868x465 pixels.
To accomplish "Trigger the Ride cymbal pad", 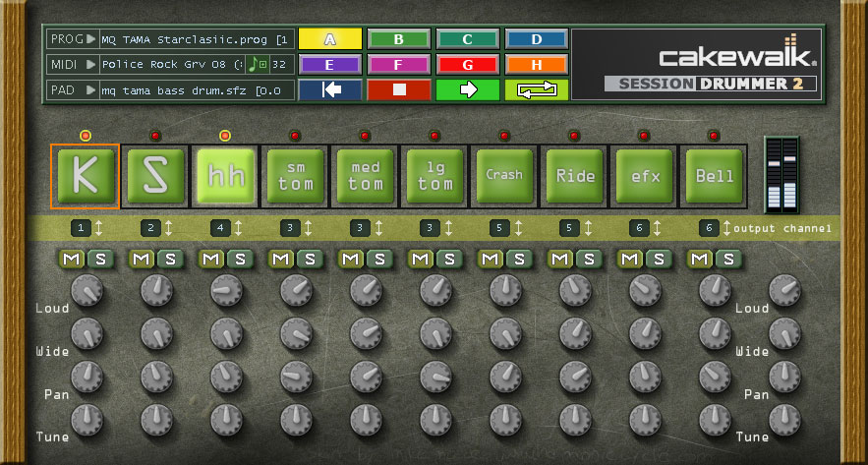I will [x=574, y=176].
